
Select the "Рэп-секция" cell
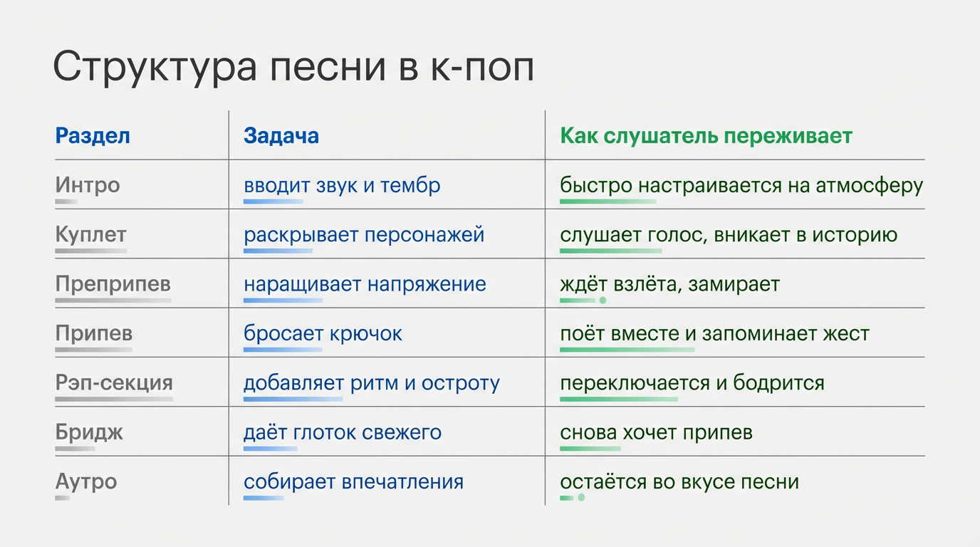pyautogui.click(x=114, y=382)
